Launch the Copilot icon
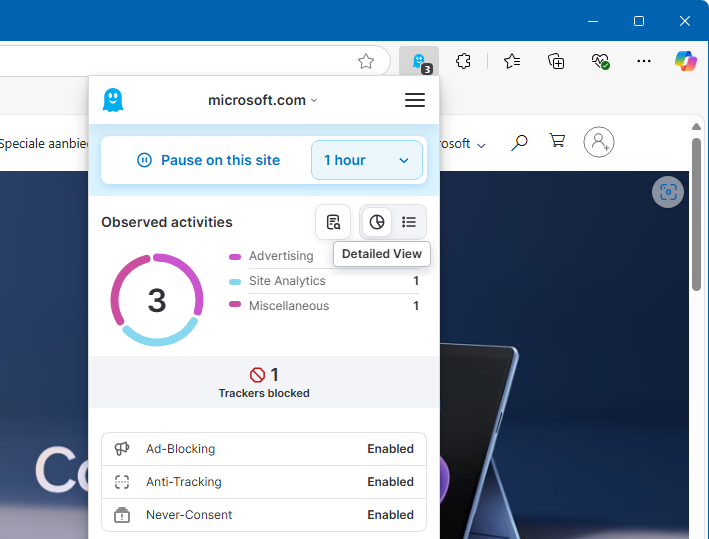Screen dimensions: 709x539 pos(685,61)
